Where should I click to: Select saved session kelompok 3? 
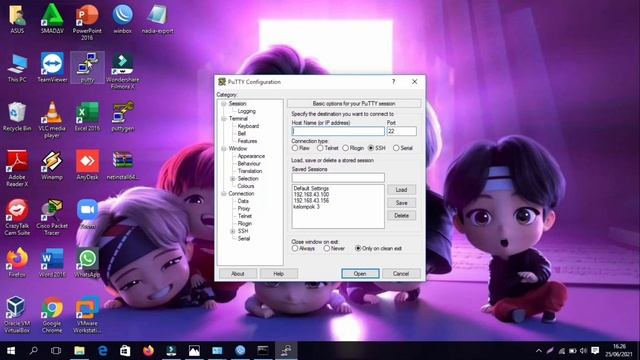307,207
